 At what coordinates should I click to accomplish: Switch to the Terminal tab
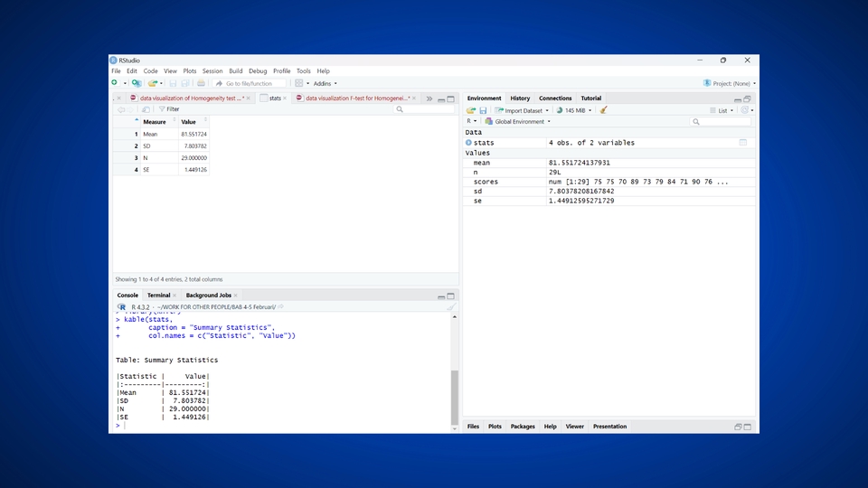click(x=158, y=296)
